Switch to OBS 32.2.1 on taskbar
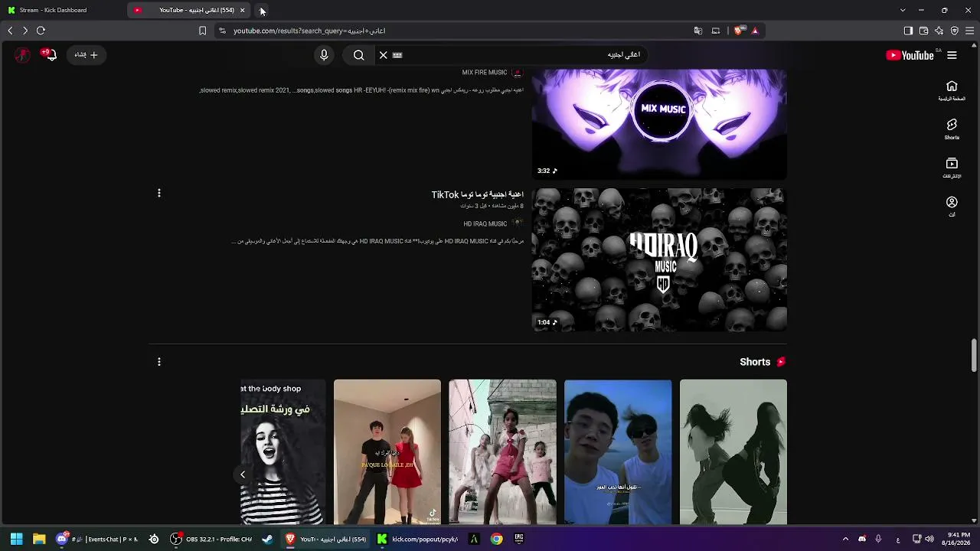 (211, 539)
